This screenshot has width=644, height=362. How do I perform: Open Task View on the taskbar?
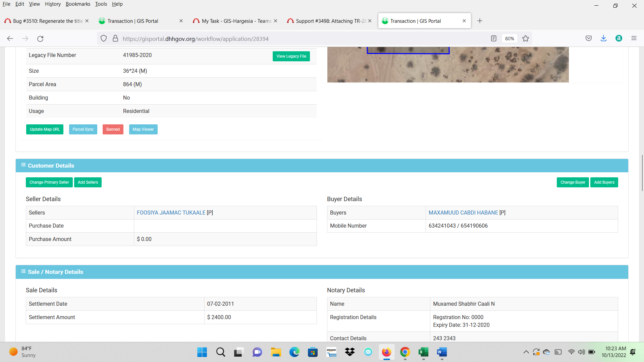[238, 352]
